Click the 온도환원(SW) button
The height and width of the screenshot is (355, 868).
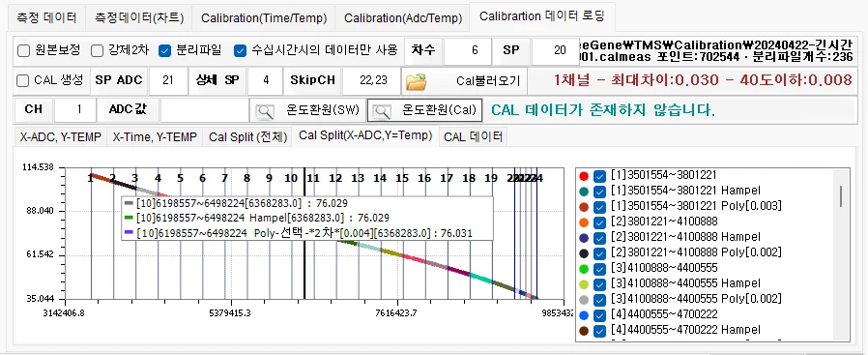[x=307, y=110]
